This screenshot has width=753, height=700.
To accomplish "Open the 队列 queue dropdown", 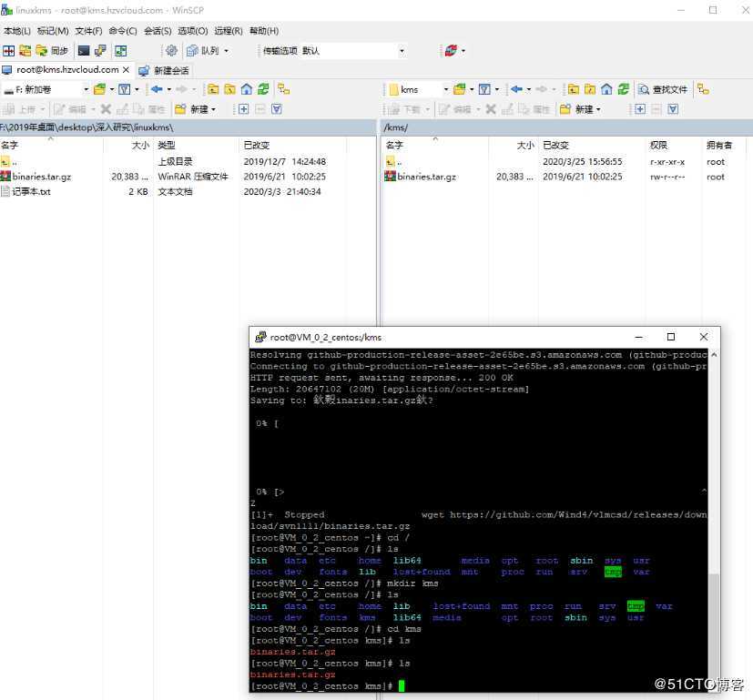I will (224, 51).
